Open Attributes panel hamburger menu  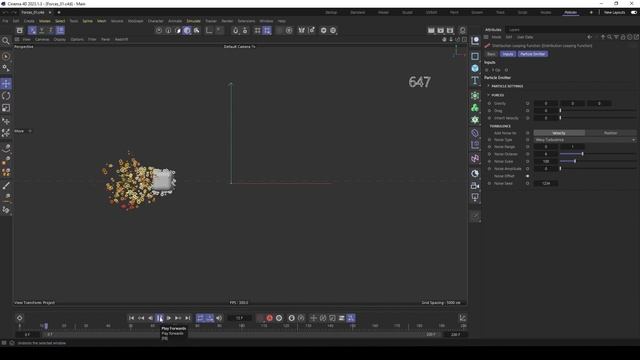click(x=486, y=37)
